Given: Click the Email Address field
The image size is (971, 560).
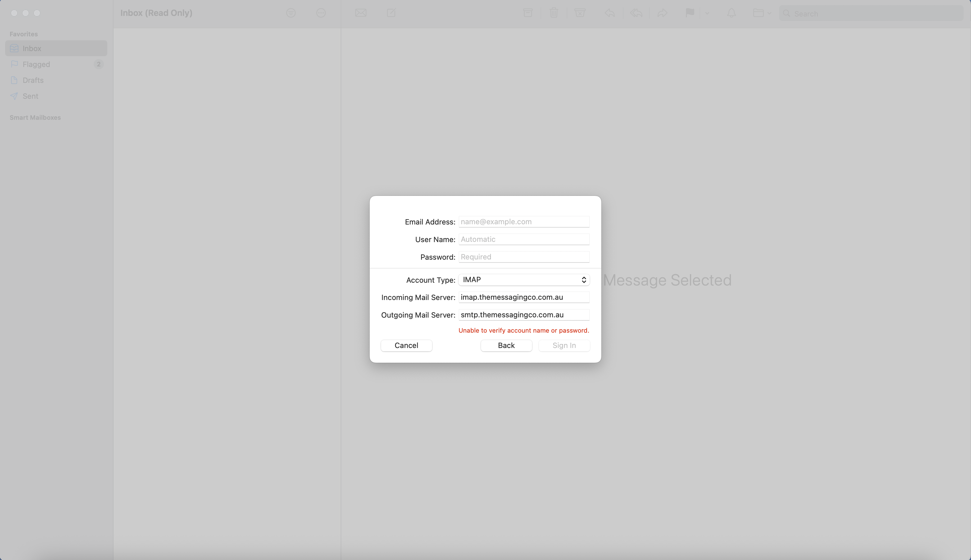Looking at the screenshot, I should point(524,222).
